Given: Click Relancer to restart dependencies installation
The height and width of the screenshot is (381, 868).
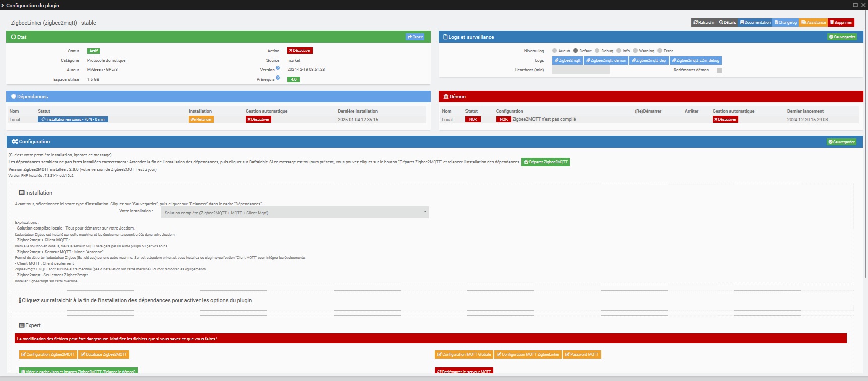Looking at the screenshot, I should [x=202, y=119].
